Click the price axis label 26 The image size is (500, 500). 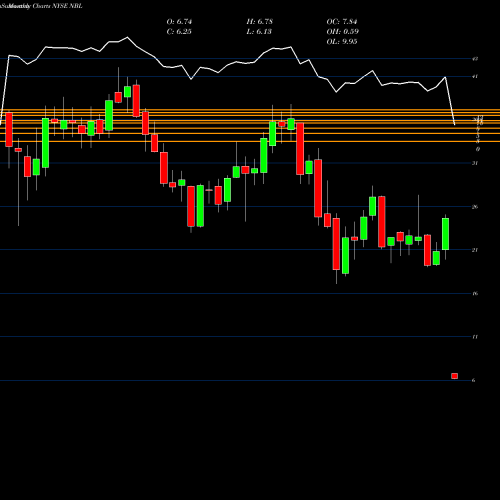coord(475,207)
